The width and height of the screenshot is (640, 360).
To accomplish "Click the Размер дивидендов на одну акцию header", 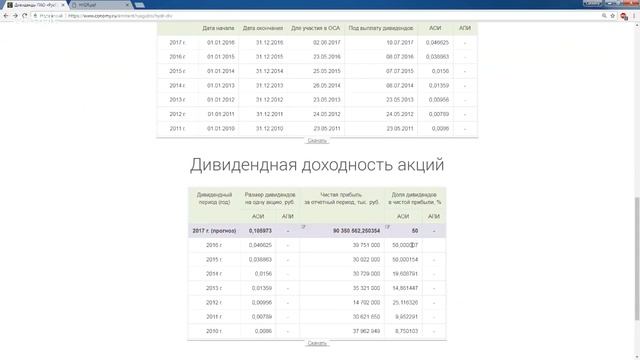I will (270, 198).
